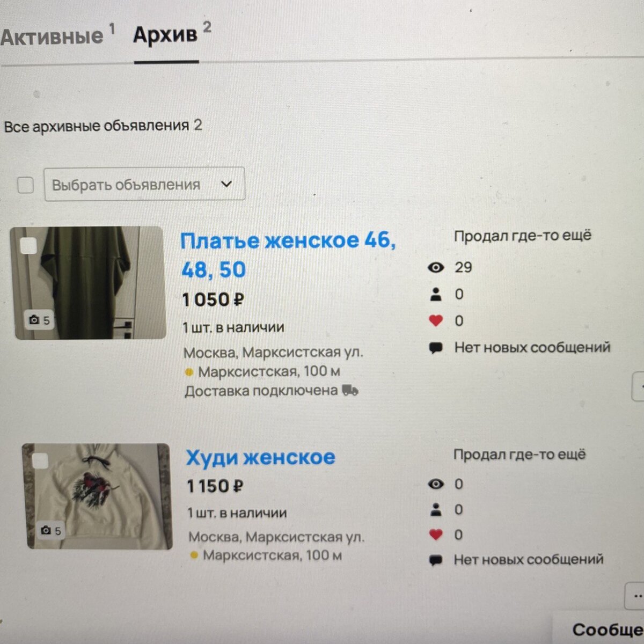Open the Платье женское 46, 48, 50 listing
The width and height of the screenshot is (644, 644).
point(288,255)
